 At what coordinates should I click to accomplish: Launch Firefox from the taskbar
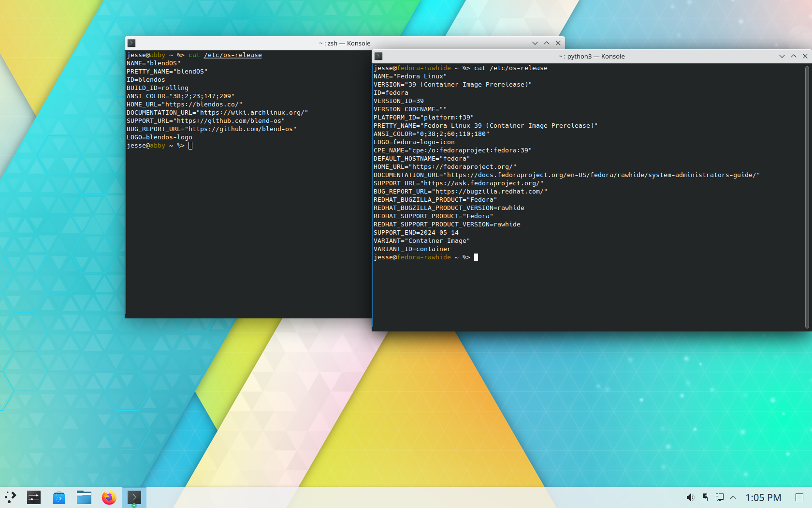coord(109,497)
